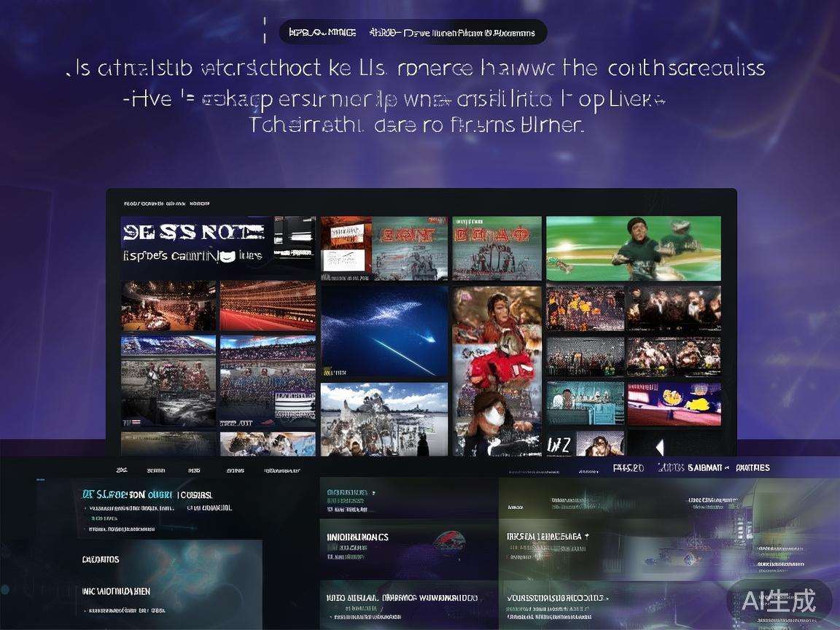Image resolution: width=840 pixels, height=630 pixels.
Task: Open the blue comet streak thumbnail
Action: (384, 330)
